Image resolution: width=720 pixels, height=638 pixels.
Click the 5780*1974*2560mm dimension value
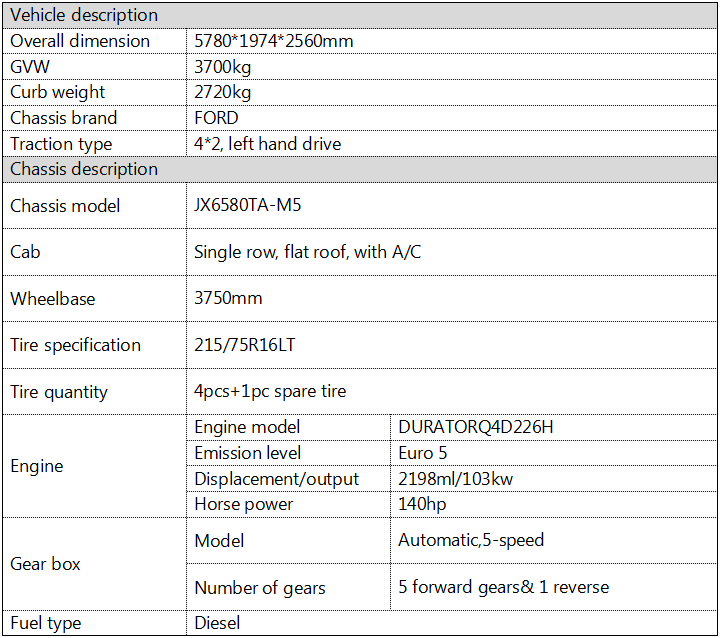274,41
